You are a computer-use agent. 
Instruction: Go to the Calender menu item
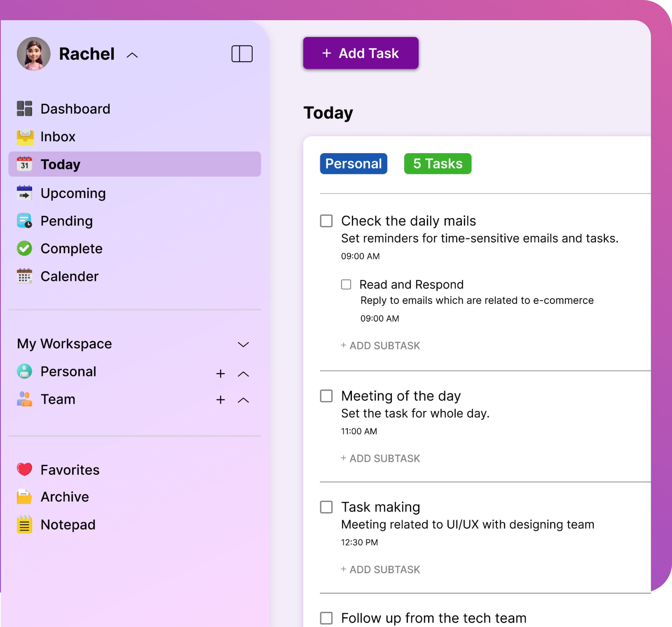pyautogui.click(x=69, y=276)
